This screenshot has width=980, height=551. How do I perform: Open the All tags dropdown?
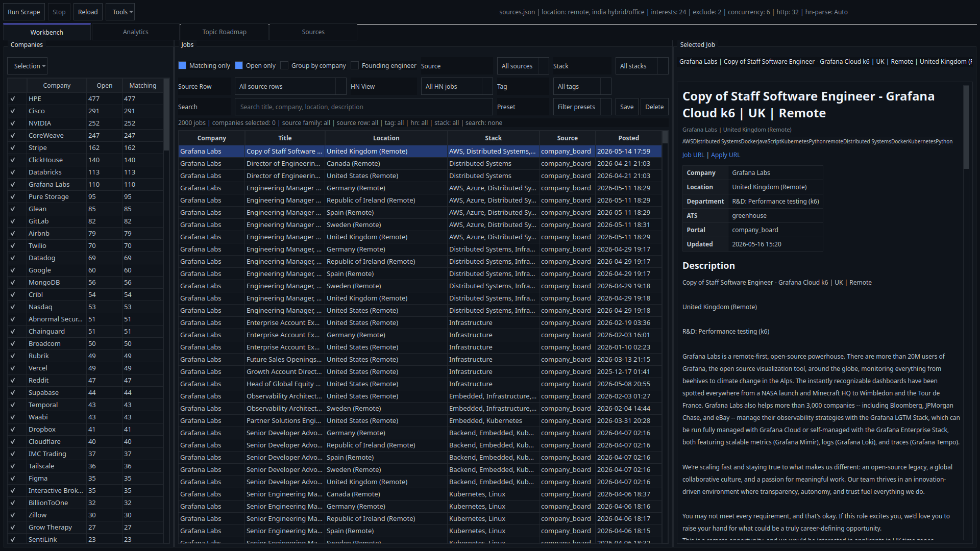(582, 86)
